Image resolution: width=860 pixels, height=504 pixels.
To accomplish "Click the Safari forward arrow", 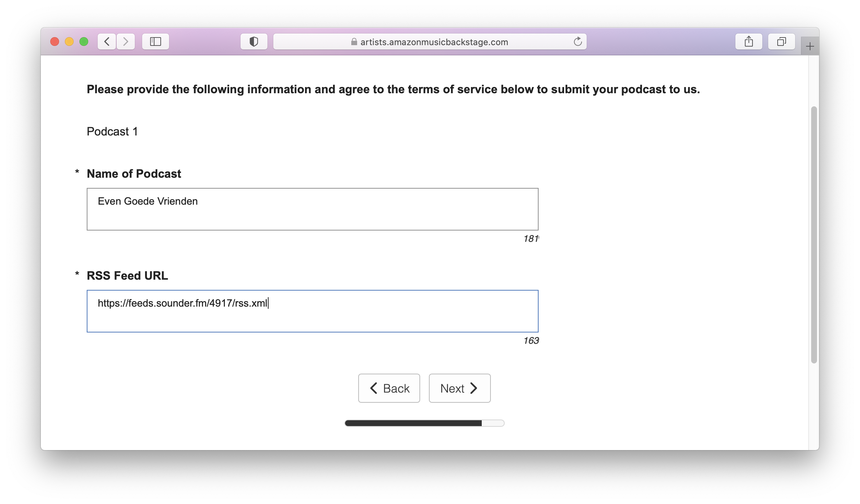I will [126, 42].
